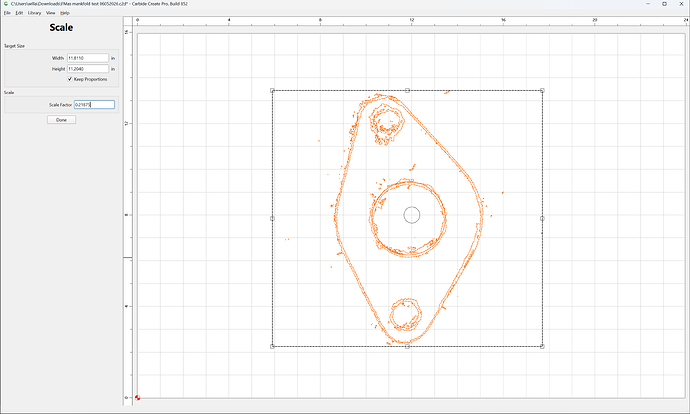The image size is (690, 414).
Task: Maximize the Carbide Create window
Action: 664,4
